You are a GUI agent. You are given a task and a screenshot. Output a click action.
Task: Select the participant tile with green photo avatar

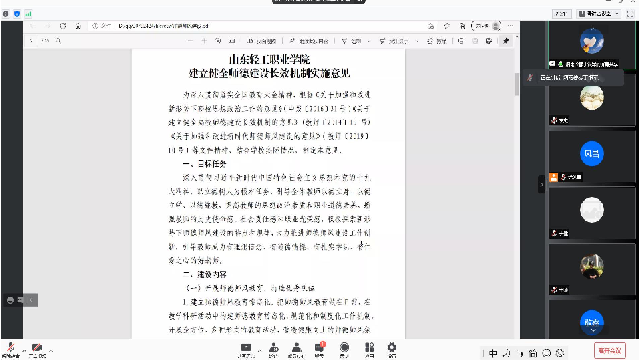tap(592, 269)
